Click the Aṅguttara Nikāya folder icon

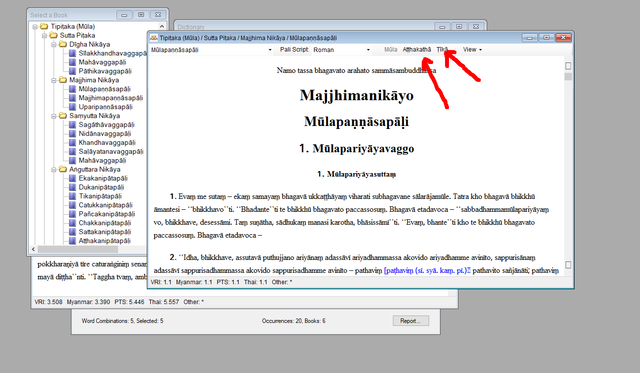(x=62, y=169)
